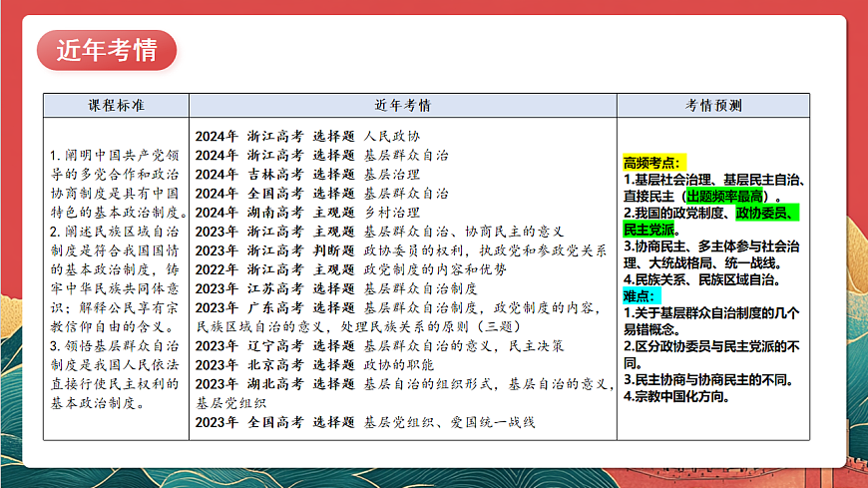Click the item 4.民族关系、民族区域自治
Image resolution: width=868 pixels, height=488 pixels.
[702, 279]
